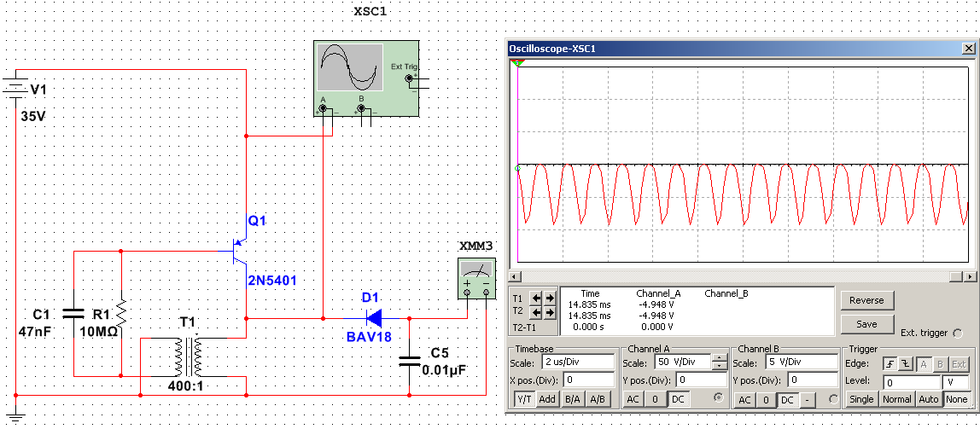Set trigger mode to Single
980x429 pixels.
[861, 399]
